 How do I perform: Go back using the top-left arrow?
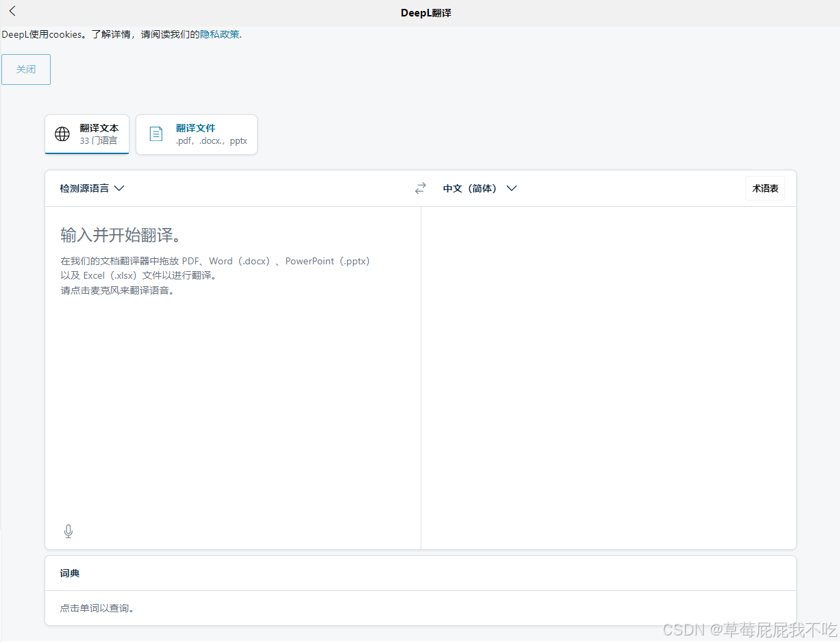(x=12, y=11)
